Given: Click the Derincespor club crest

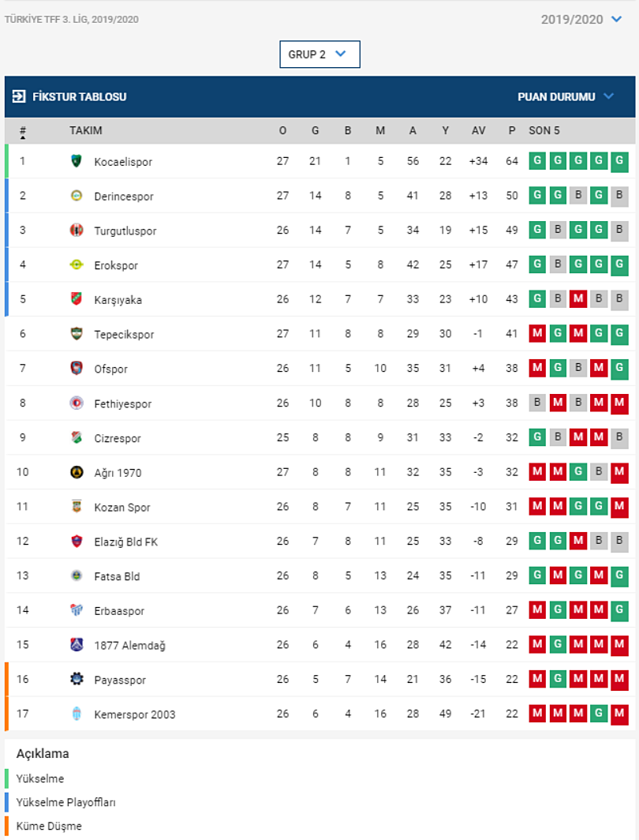Looking at the screenshot, I should tap(76, 196).
